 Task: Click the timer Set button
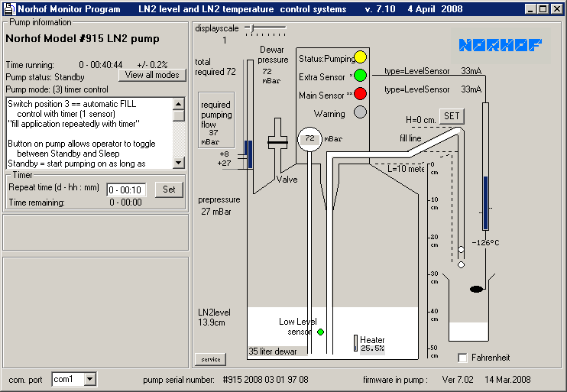click(169, 190)
